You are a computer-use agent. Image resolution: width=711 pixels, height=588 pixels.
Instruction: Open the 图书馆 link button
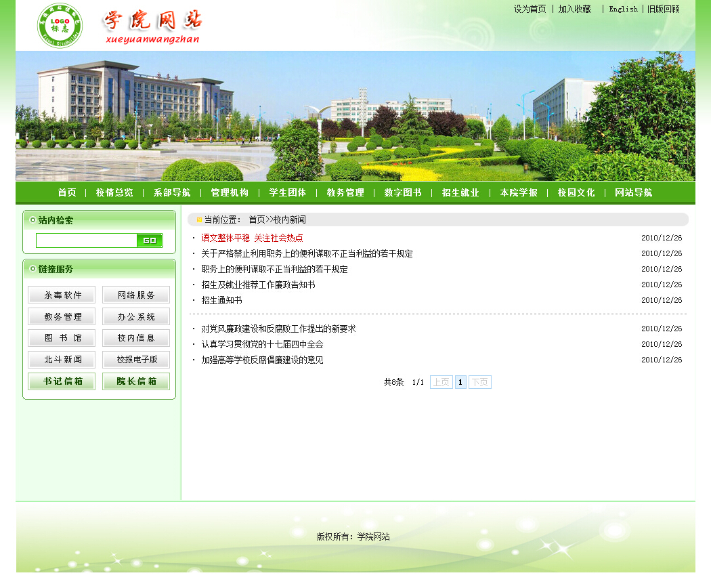(62, 338)
